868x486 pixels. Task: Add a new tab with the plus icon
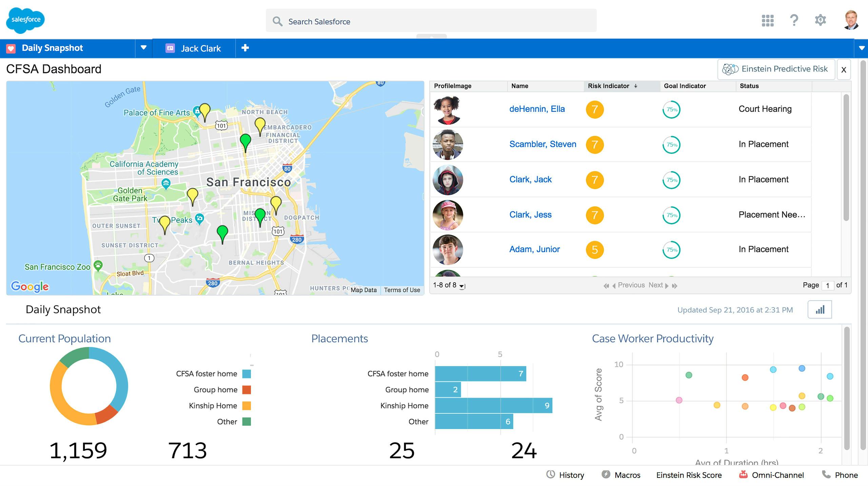pyautogui.click(x=245, y=48)
